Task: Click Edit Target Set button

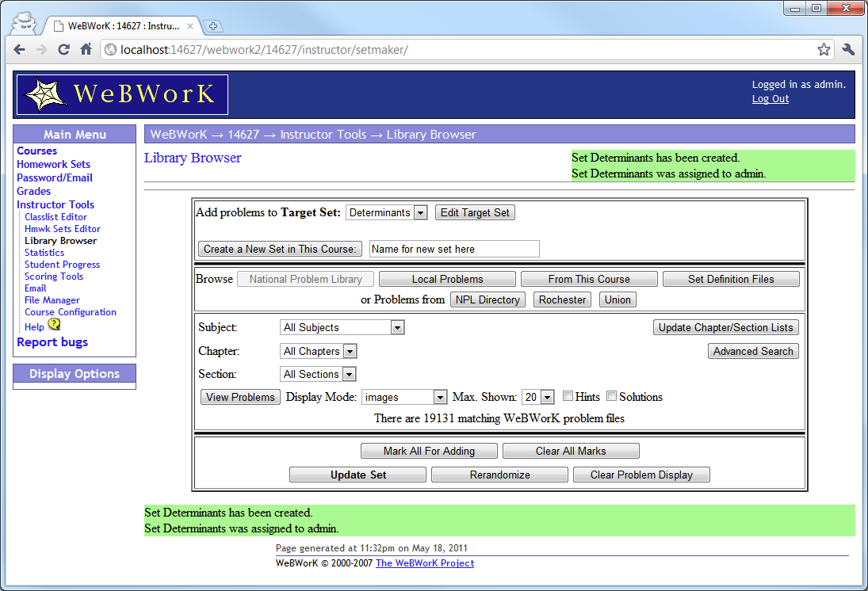Action: [x=475, y=212]
